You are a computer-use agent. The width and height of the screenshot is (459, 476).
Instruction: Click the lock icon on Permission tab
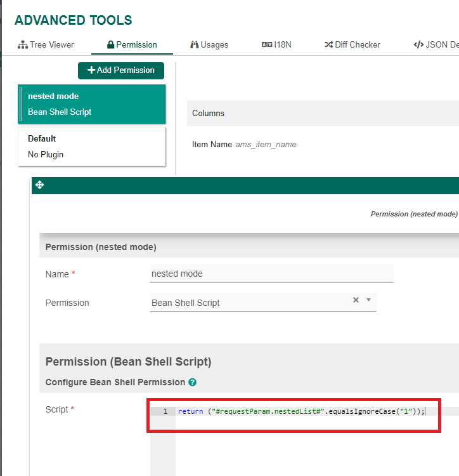(x=111, y=45)
